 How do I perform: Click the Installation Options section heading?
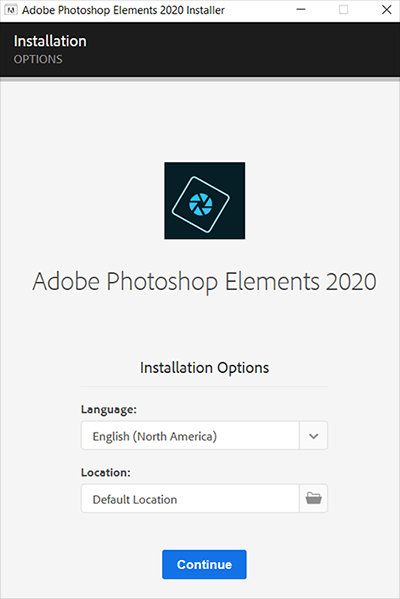(204, 367)
